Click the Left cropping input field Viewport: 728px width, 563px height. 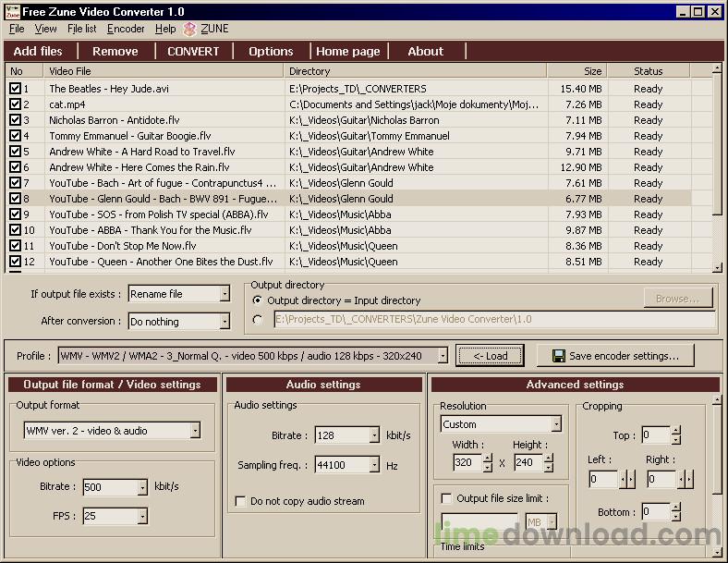click(603, 479)
